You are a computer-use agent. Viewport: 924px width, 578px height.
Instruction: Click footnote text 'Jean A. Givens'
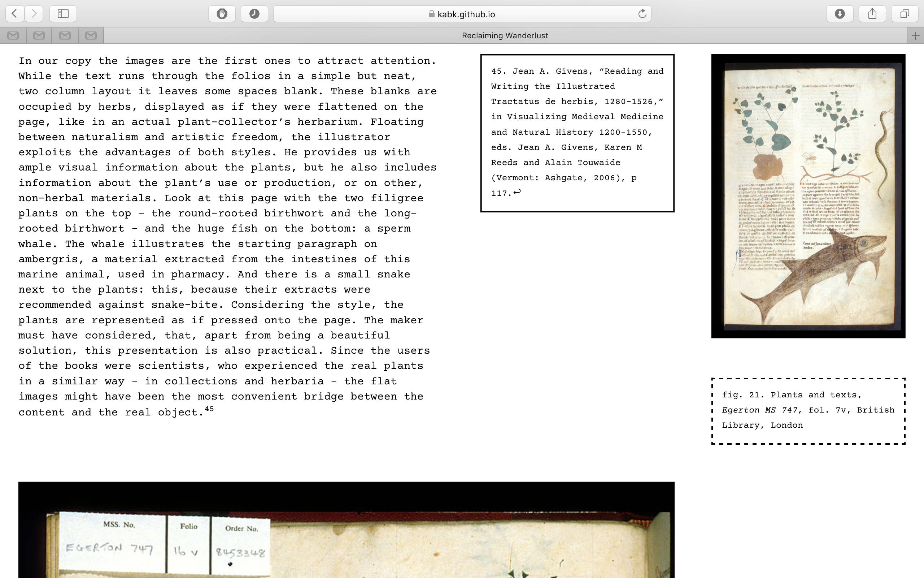click(x=550, y=71)
